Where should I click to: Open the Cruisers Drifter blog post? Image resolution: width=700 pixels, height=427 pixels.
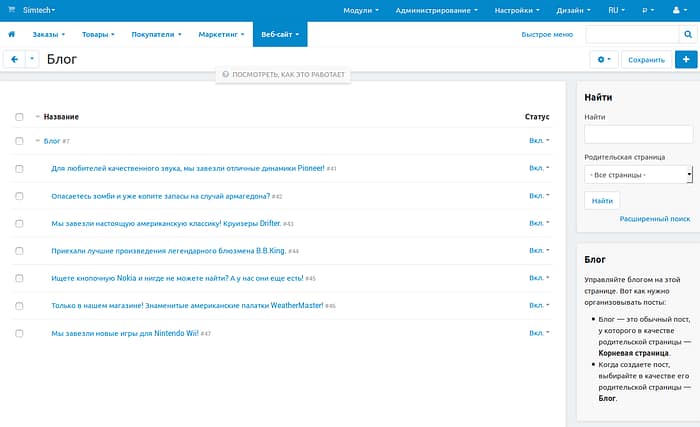(166, 223)
